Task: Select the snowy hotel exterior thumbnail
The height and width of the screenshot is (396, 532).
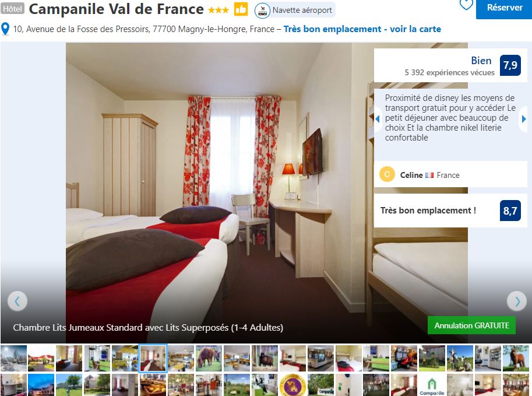Action: click(13, 358)
